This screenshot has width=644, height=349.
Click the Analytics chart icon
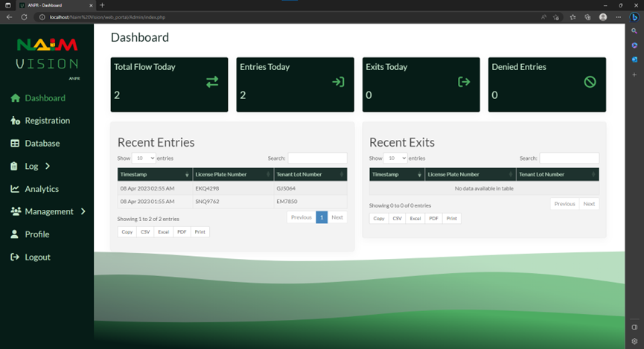[15, 188]
